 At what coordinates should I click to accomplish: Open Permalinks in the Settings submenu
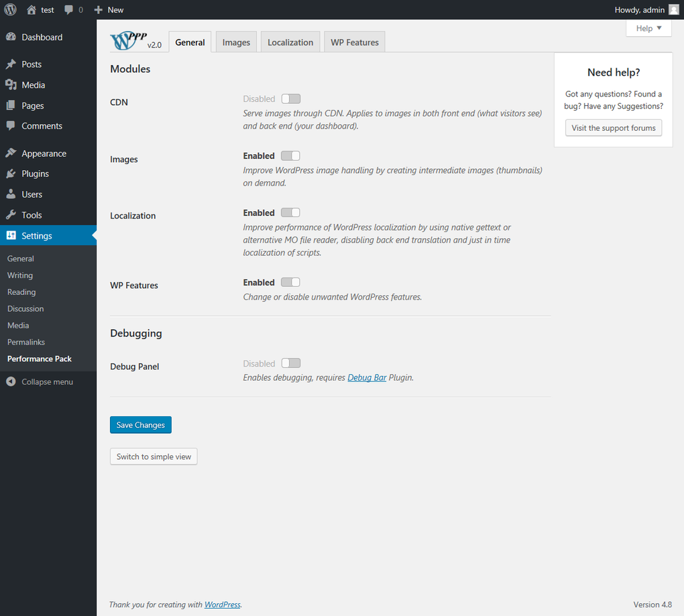pyautogui.click(x=25, y=342)
